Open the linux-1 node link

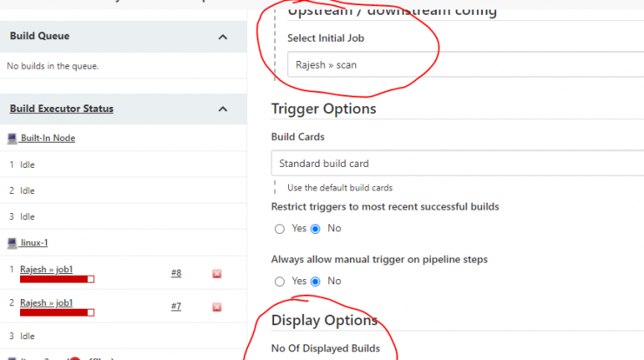click(x=34, y=243)
